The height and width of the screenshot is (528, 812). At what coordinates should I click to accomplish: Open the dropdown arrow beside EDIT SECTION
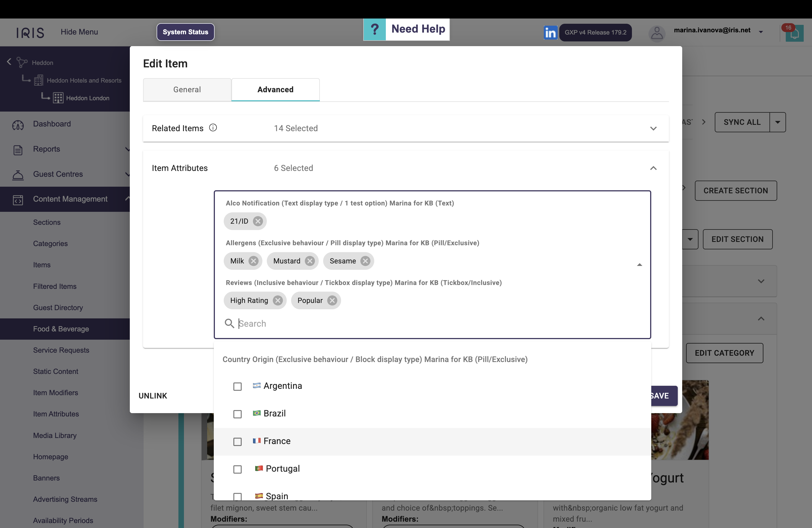[x=690, y=239]
